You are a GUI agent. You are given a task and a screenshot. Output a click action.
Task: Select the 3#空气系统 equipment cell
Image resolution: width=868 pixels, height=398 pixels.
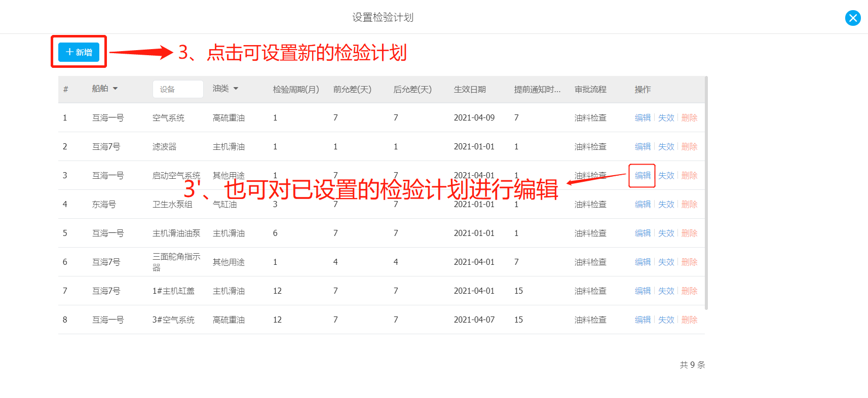pyautogui.click(x=173, y=320)
